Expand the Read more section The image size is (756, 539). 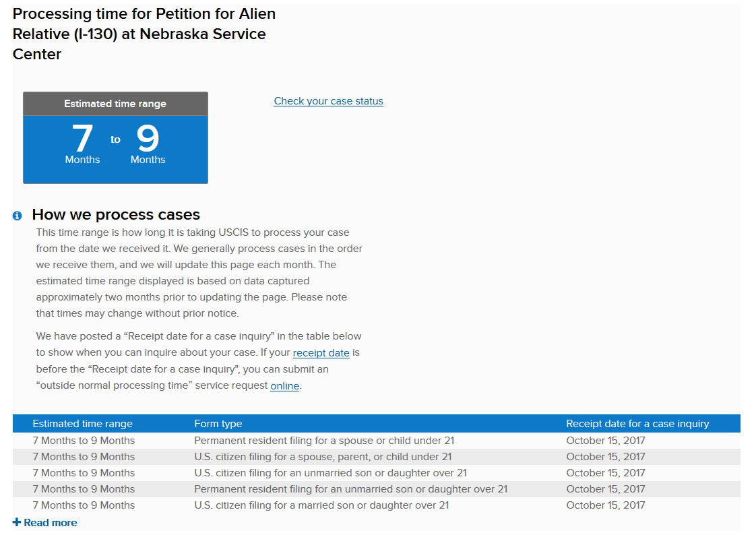[x=45, y=523]
